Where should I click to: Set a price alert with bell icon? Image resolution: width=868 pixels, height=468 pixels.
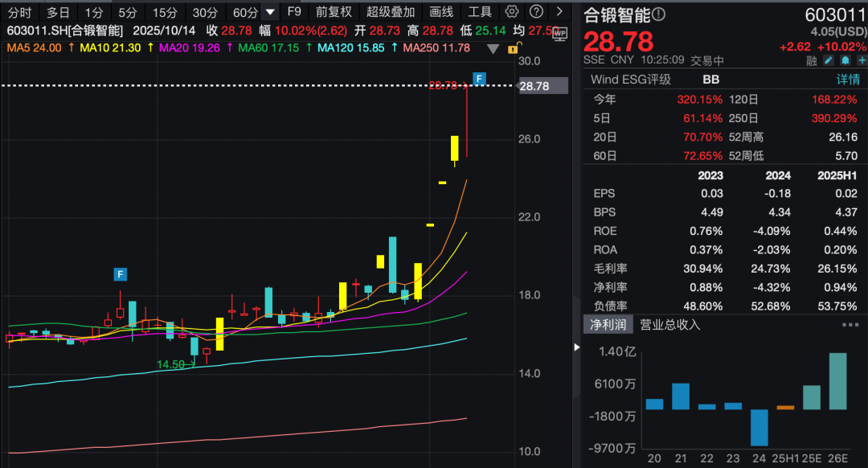[845, 60]
